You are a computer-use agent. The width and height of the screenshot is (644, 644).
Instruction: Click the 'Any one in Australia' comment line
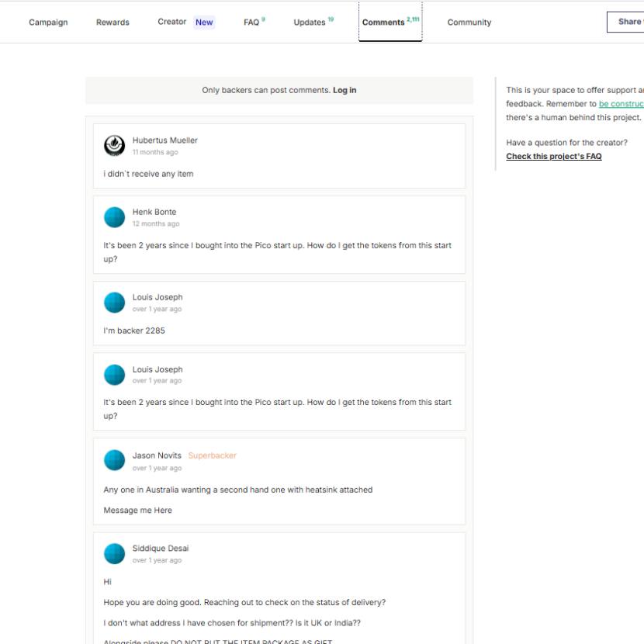point(237,490)
